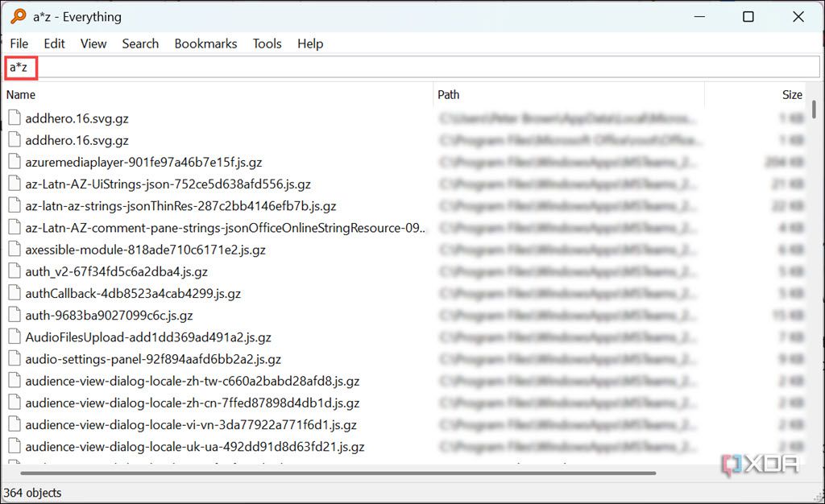Click the file icon of authCallback-4db8523a4cab4299.js.gz

(x=15, y=293)
